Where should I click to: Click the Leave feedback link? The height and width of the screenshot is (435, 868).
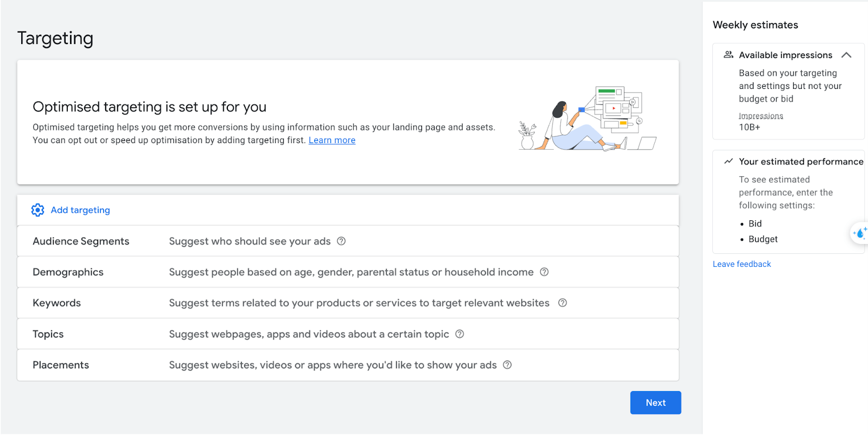click(x=742, y=264)
